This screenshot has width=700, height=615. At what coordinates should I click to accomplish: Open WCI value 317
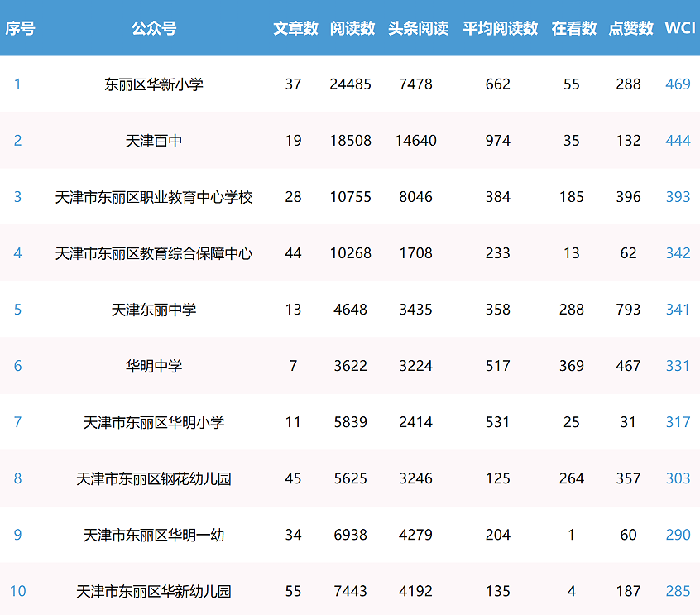pos(678,422)
